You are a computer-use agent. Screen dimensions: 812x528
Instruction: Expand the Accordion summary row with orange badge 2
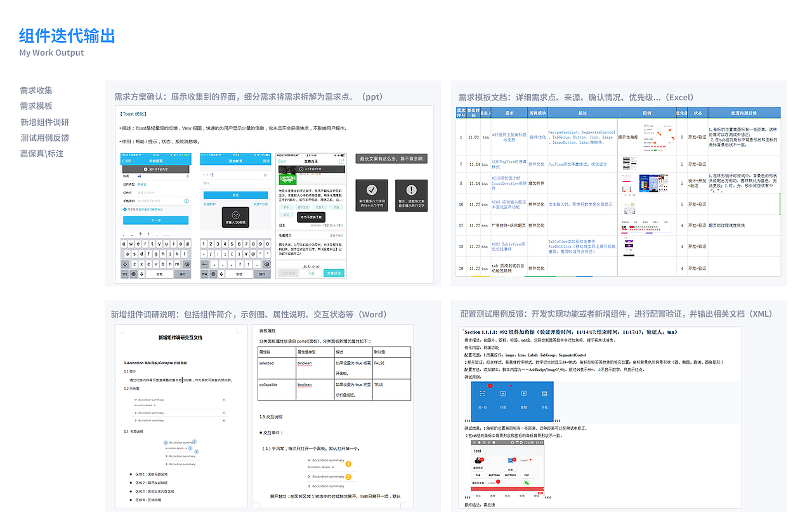(327, 476)
